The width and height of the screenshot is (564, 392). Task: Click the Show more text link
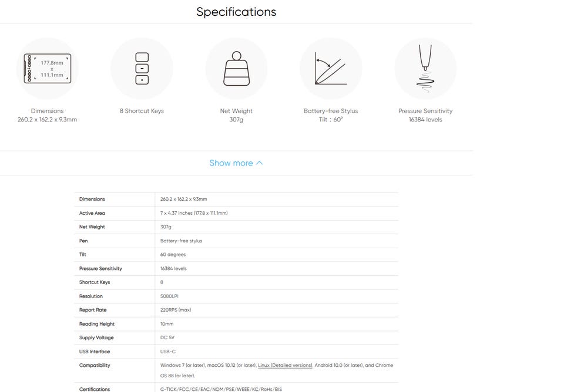pos(231,163)
